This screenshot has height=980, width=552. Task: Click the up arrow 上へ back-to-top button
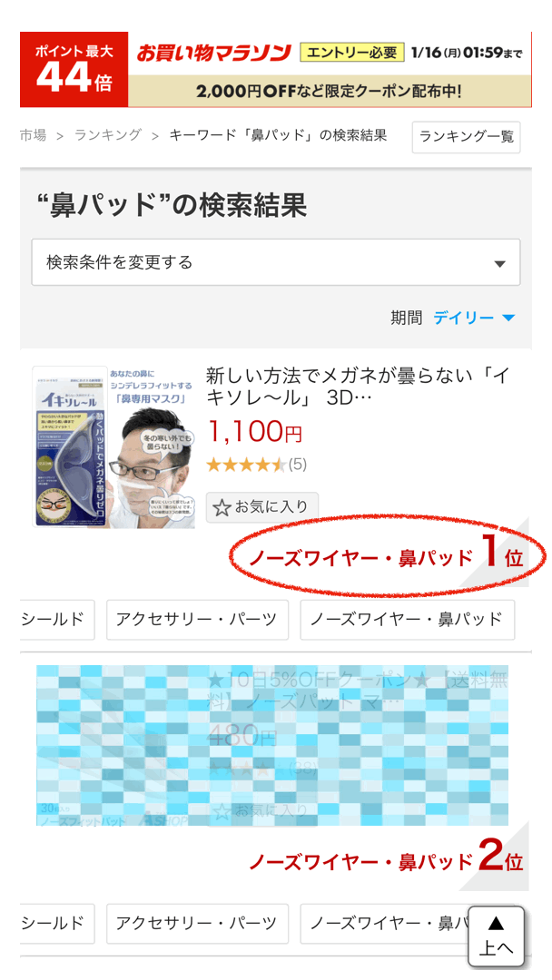[x=496, y=936]
